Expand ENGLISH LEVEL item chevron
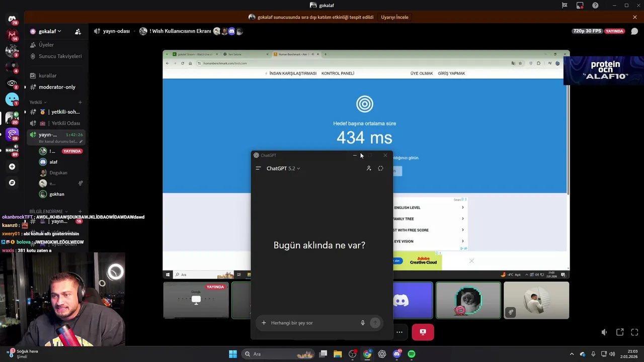This screenshot has width=644, height=362. point(463,208)
